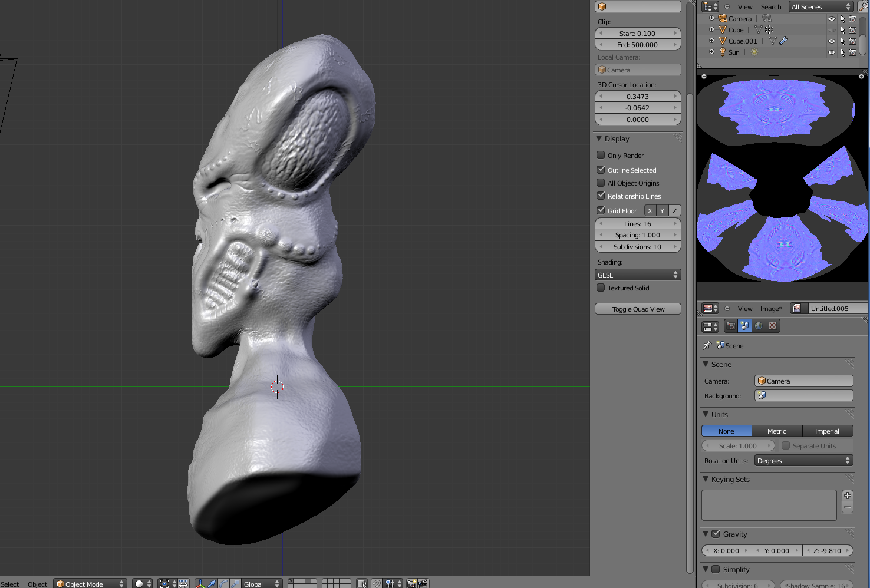Screen dimensions: 870x588
Task: Expand the Camera tree row
Action: 711,18
